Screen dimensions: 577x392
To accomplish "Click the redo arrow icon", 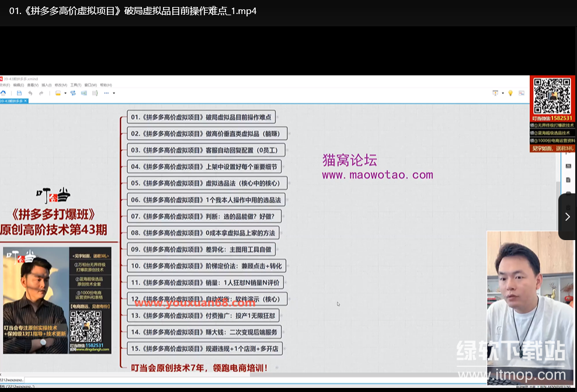I will click(x=41, y=93).
